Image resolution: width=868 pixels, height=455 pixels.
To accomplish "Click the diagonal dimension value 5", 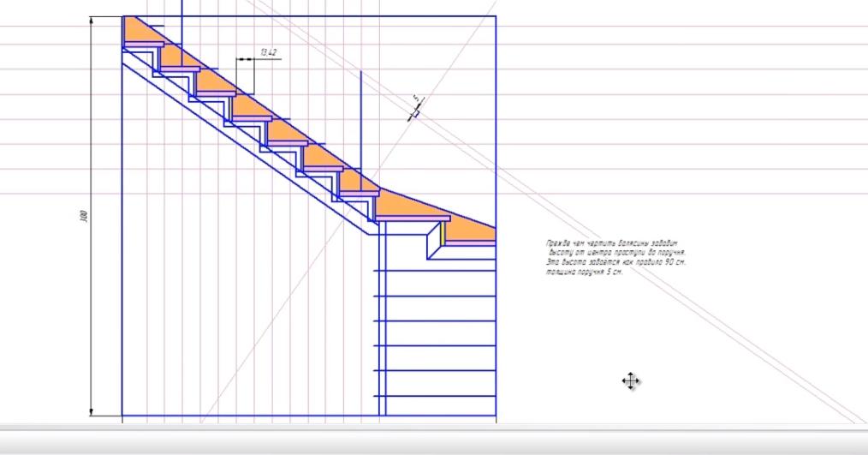I will 416,100.
